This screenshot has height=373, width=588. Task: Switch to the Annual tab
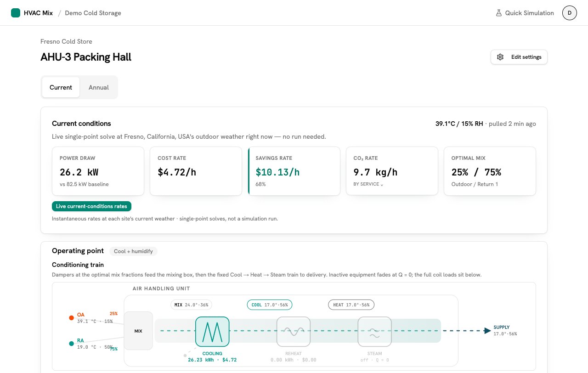[99, 87]
